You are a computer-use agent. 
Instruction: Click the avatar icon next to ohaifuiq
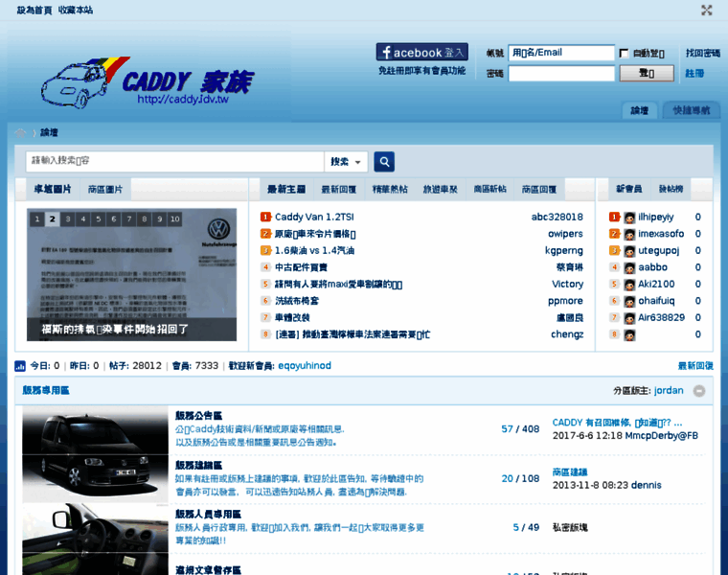tap(629, 302)
